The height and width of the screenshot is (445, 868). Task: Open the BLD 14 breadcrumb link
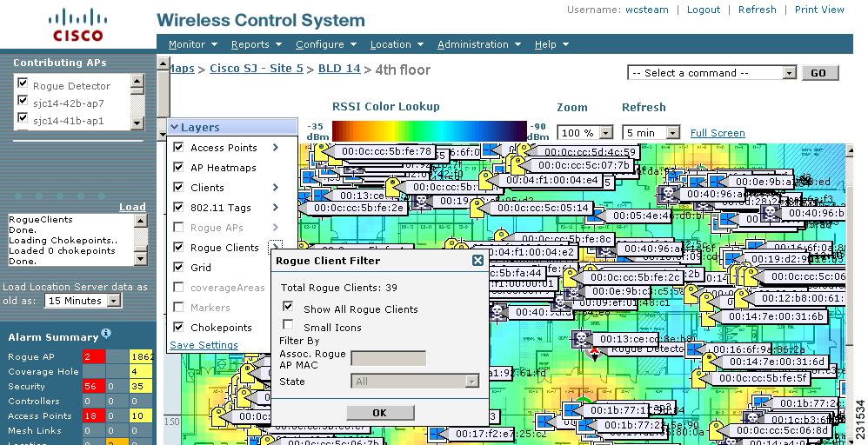[339, 69]
